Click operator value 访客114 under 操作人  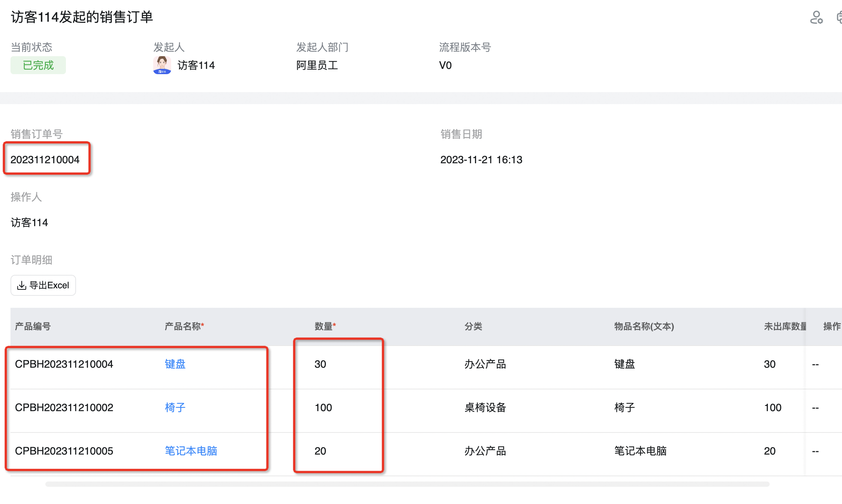[x=29, y=222]
